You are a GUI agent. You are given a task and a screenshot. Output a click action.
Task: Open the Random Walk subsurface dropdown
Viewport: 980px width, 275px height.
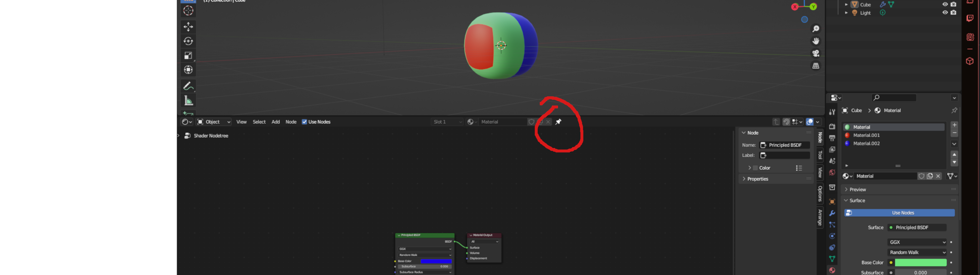coord(917,252)
